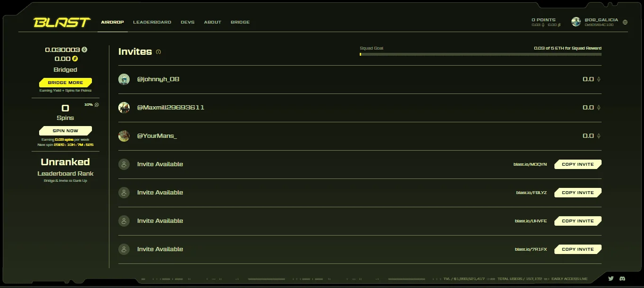Click @YourMans_ avatar
The width and height of the screenshot is (644, 288).
click(x=124, y=136)
